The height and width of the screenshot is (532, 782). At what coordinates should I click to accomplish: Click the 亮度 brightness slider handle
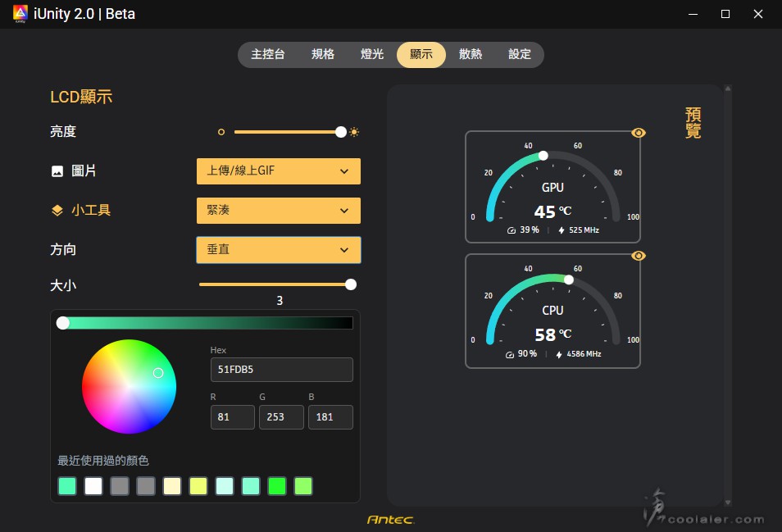coord(341,132)
